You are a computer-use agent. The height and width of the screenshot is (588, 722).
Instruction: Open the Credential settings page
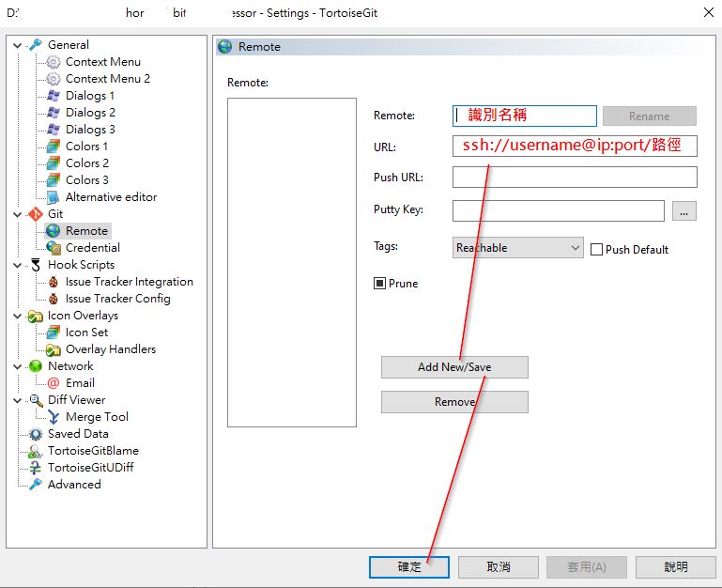pyautogui.click(x=93, y=248)
